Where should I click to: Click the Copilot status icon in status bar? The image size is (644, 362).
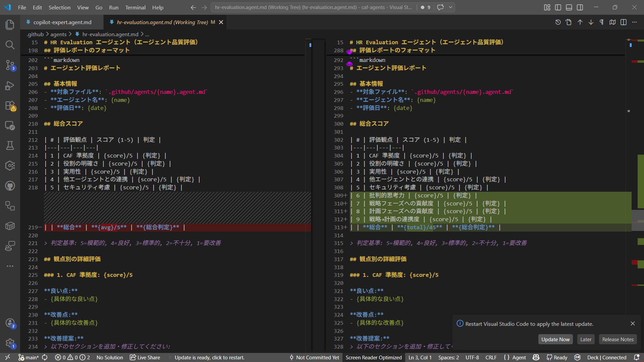536,358
